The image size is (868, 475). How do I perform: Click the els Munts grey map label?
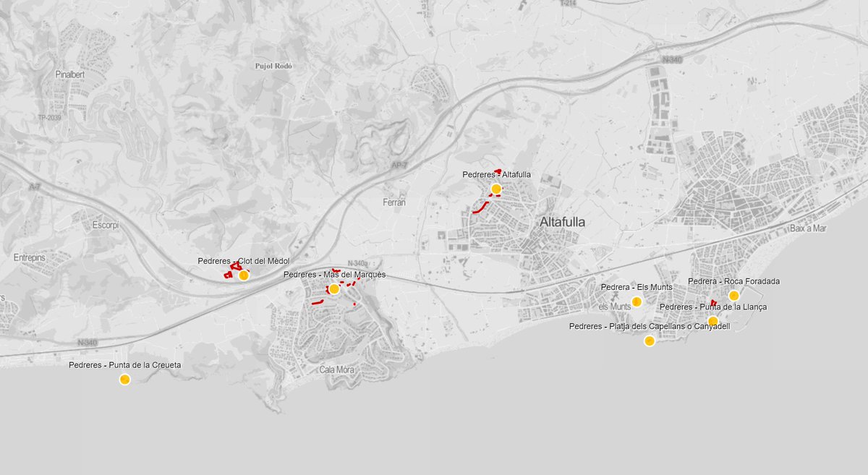(615, 307)
